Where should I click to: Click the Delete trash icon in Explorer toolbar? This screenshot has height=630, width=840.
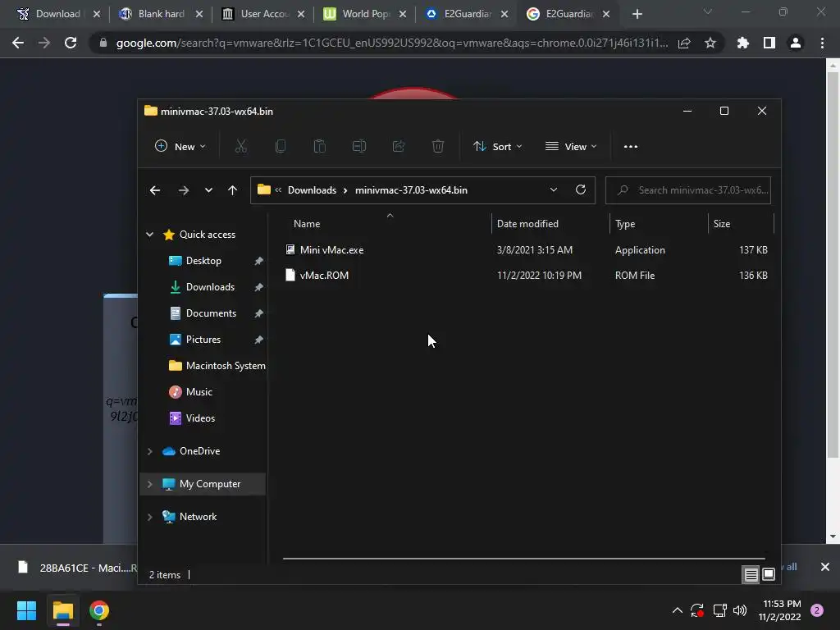pos(438,146)
